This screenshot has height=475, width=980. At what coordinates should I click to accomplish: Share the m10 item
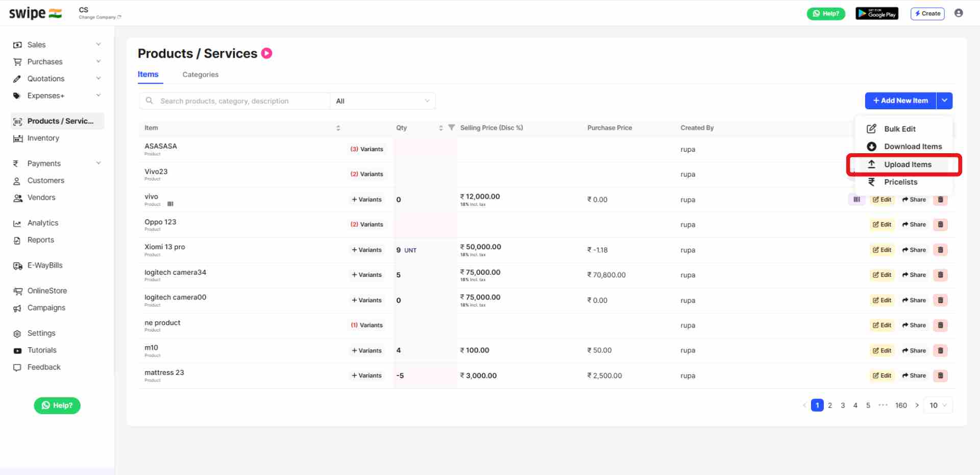(914, 350)
